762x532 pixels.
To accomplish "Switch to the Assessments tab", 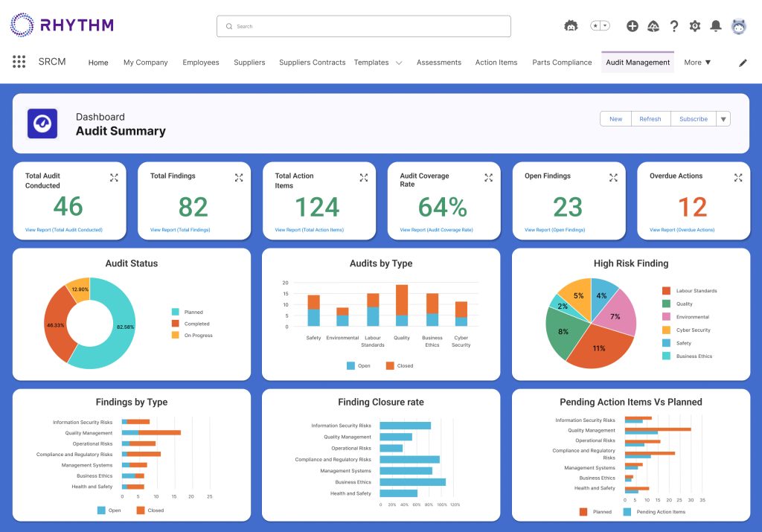I will click(x=438, y=63).
